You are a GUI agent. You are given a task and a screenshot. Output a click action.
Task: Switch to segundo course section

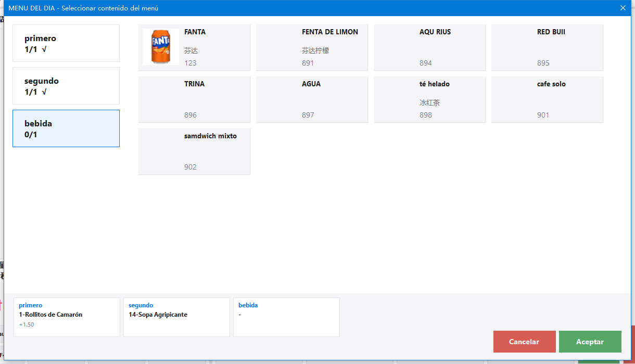click(66, 86)
